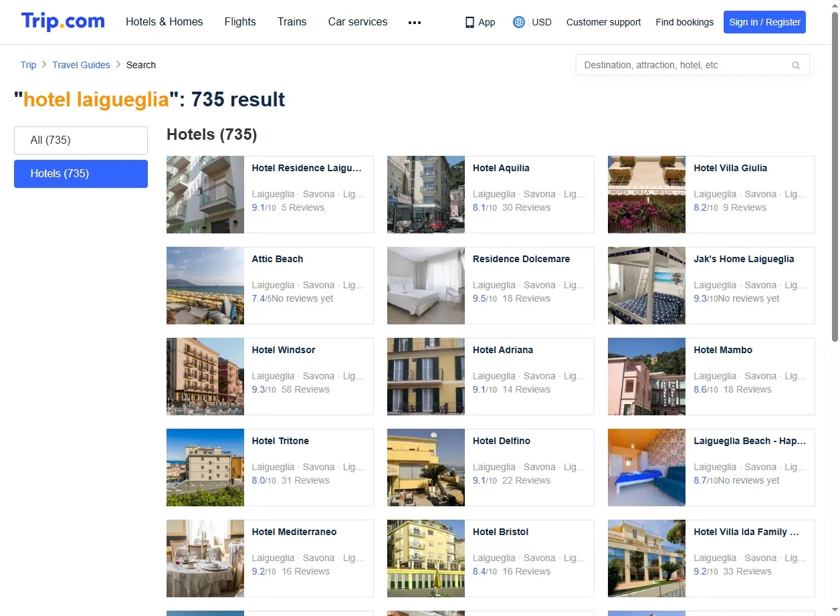840x616 pixels.
Task: Click the phone App icon
Action: [x=469, y=22]
